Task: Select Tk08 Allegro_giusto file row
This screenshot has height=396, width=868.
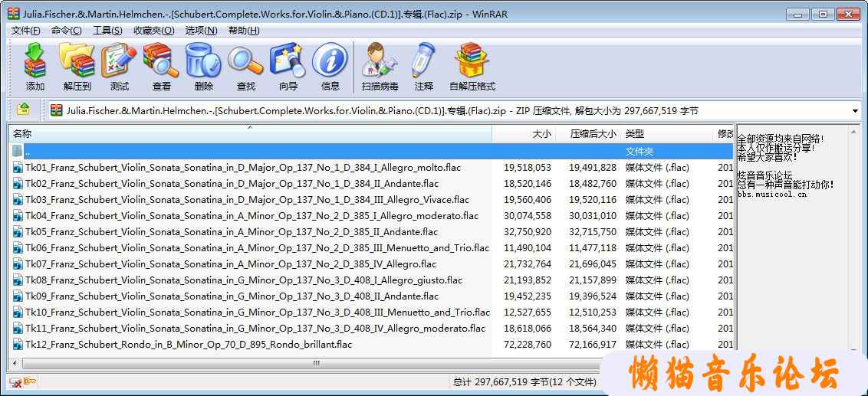Action: [x=371, y=280]
